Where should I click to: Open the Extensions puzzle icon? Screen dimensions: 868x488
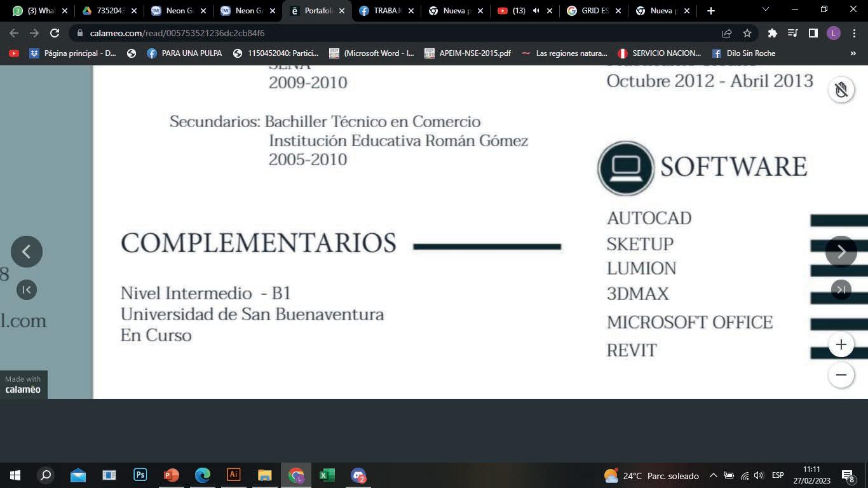[x=773, y=33]
